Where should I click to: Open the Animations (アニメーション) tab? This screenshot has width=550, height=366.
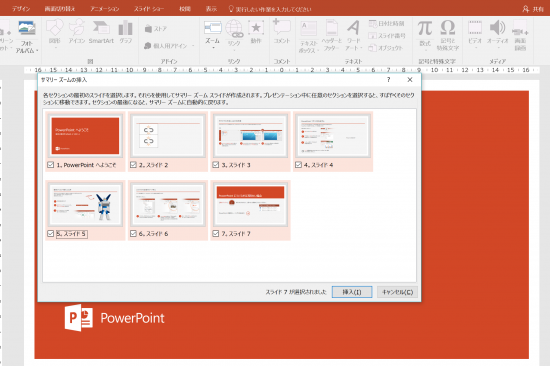click(105, 9)
